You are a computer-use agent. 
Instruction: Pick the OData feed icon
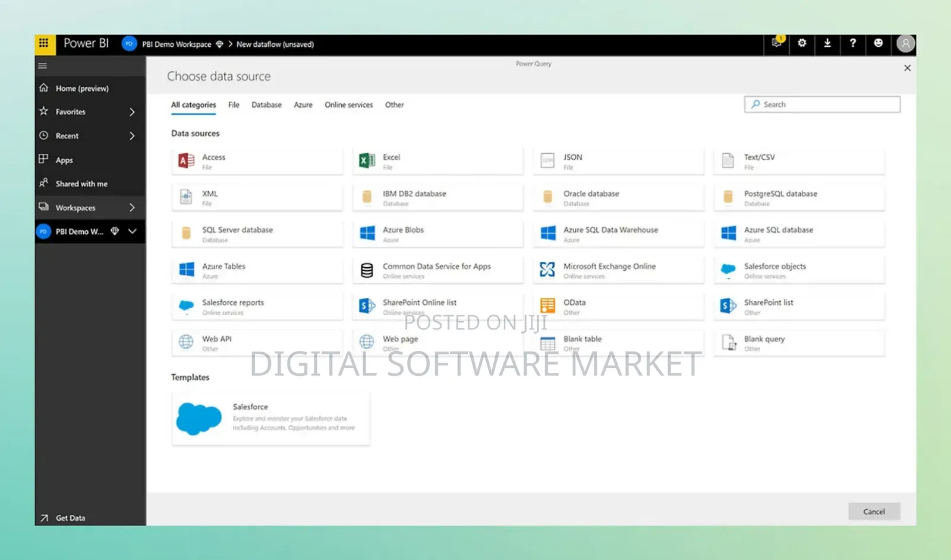(x=548, y=305)
